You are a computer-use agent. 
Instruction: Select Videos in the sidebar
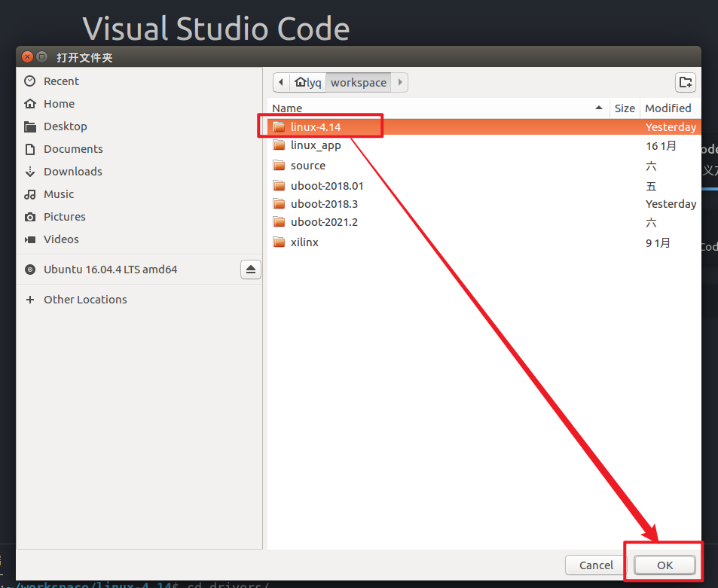139,239
